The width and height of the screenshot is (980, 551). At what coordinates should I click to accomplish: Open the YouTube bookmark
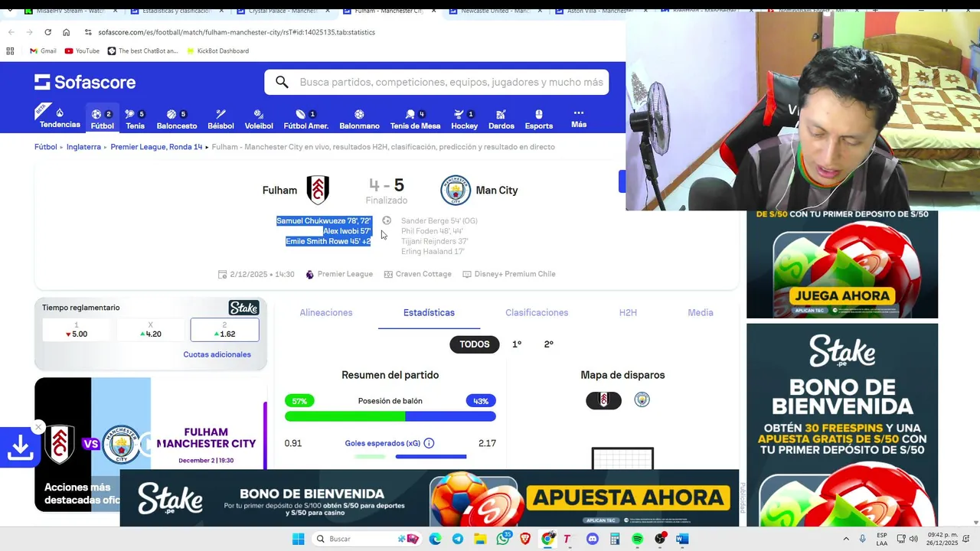(x=82, y=51)
